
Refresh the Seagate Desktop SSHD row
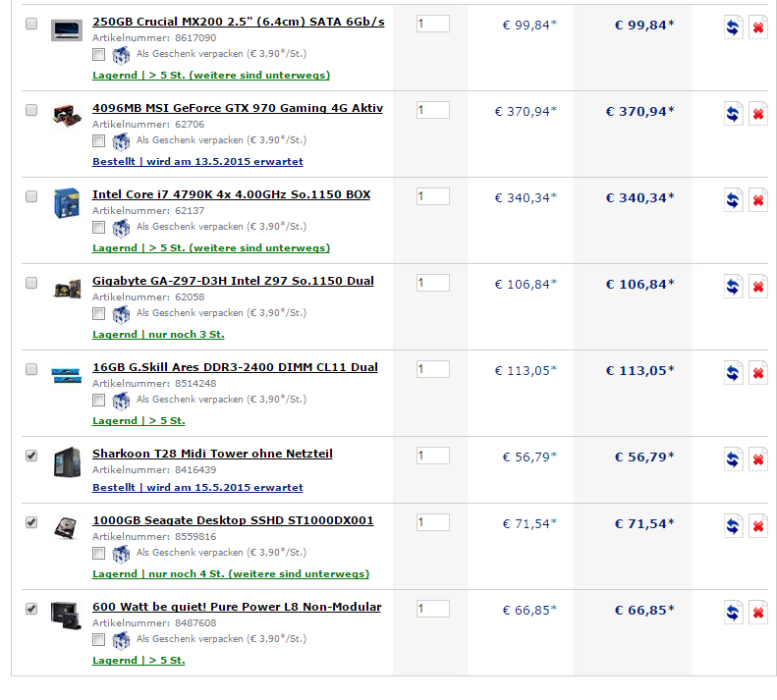(733, 526)
